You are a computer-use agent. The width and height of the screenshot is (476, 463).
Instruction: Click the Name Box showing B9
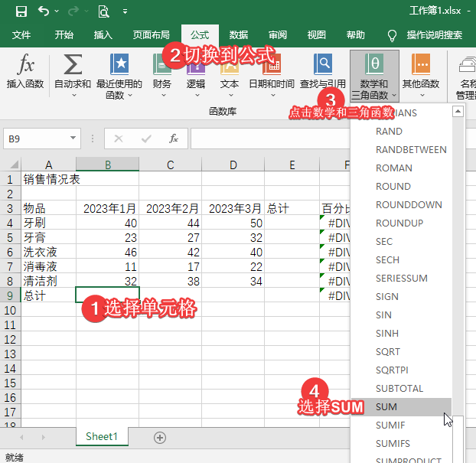point(37,139)
